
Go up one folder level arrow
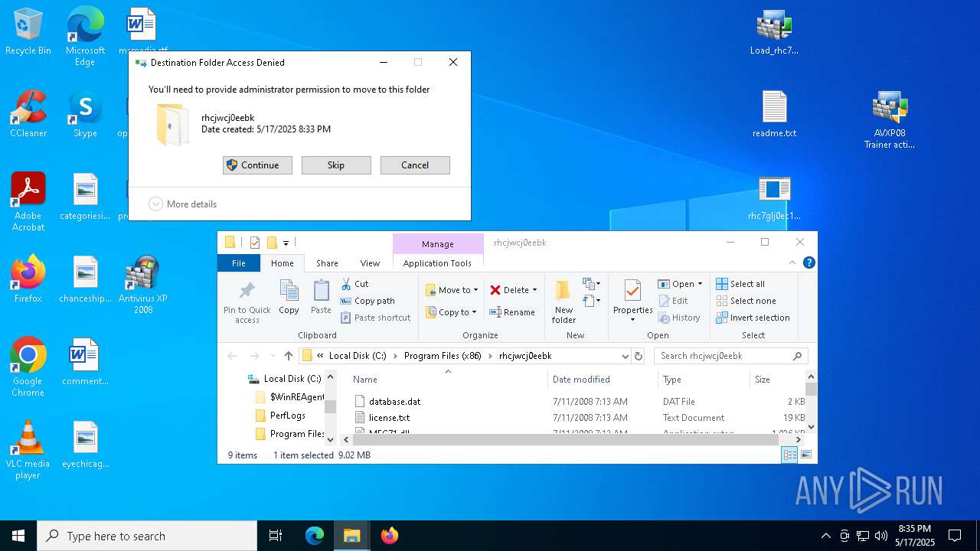tap(289, 356)
